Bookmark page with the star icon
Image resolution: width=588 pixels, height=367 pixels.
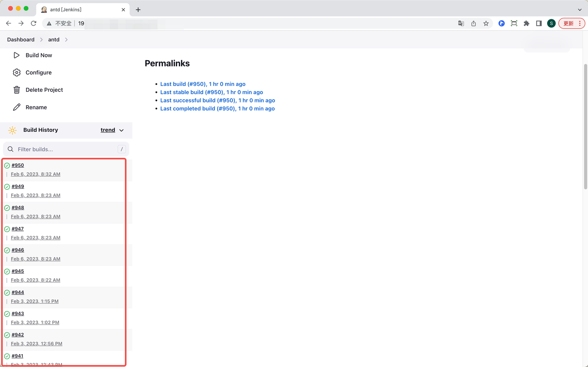(x=486, y=23)
